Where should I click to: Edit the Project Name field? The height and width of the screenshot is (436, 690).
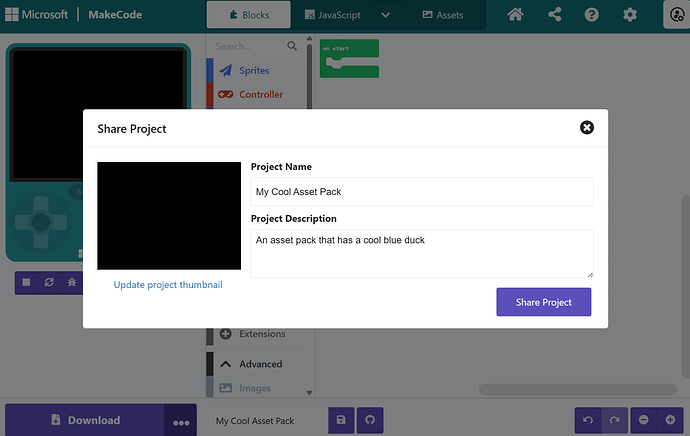pos(422,192)
